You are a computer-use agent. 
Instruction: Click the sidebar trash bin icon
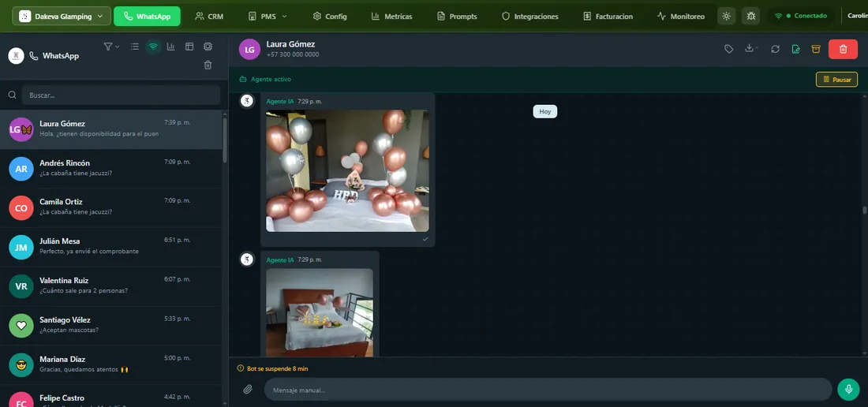tap(208, 65)
